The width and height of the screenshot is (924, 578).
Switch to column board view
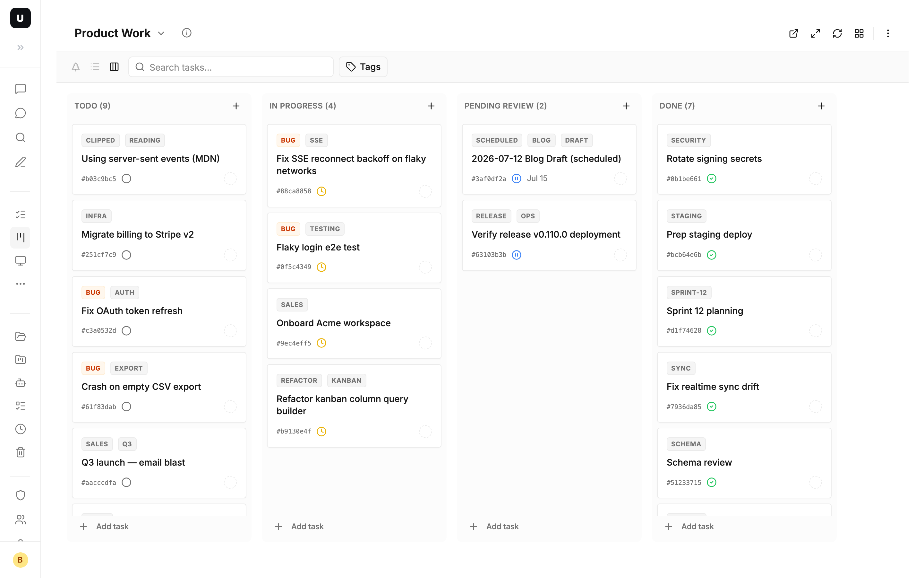tap(114, 67)
